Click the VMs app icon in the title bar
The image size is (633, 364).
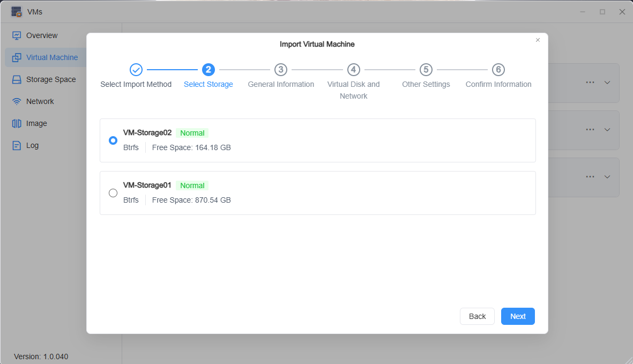(16, 11)
